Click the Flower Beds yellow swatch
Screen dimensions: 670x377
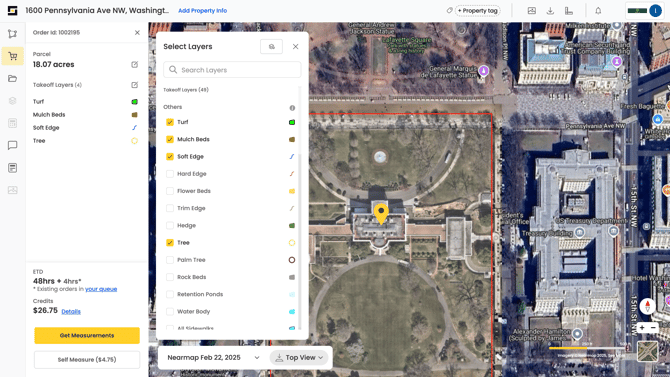[292, 191]
